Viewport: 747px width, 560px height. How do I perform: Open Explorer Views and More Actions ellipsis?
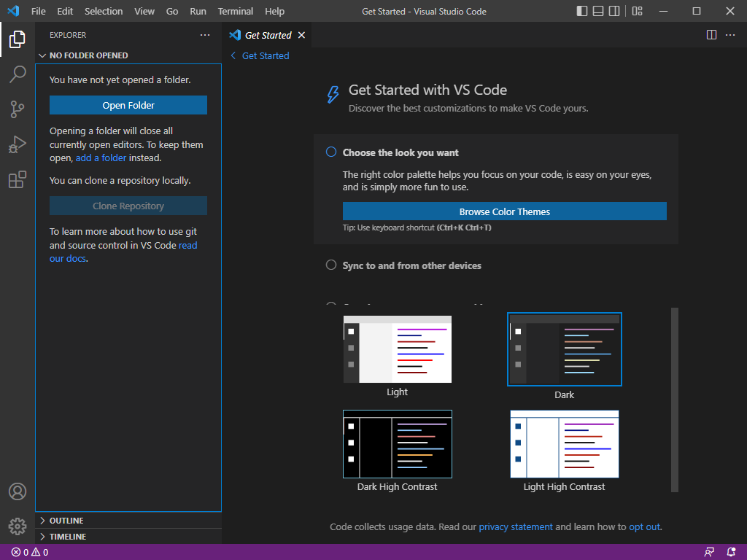pos(205,35)
